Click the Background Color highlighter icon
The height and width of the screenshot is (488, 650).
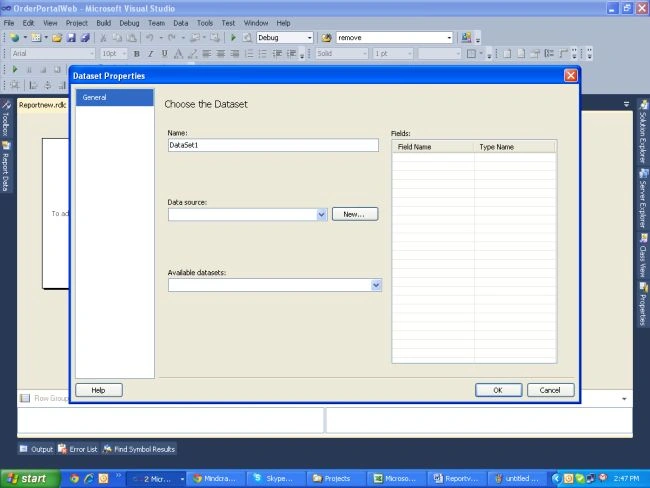point(192,53)
